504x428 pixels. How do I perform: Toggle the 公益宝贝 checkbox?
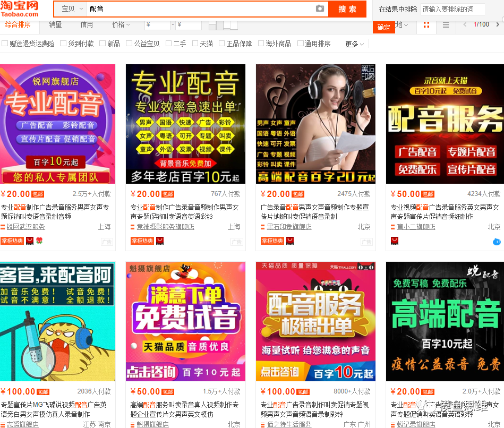[129, 44]
